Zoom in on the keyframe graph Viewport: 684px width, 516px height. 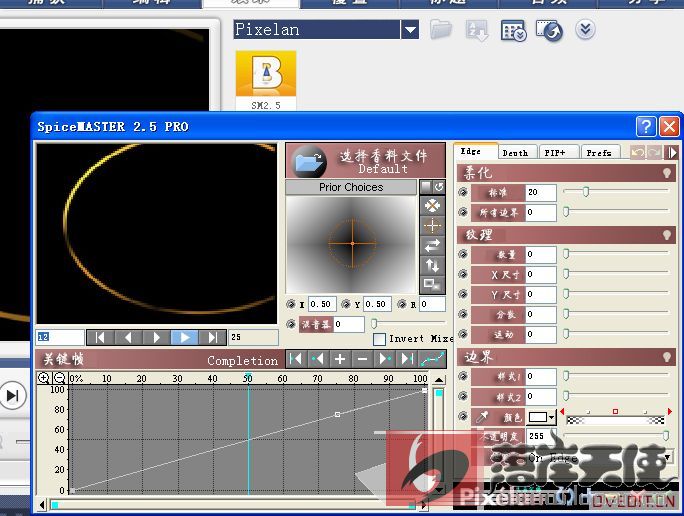tap(44, 378)
